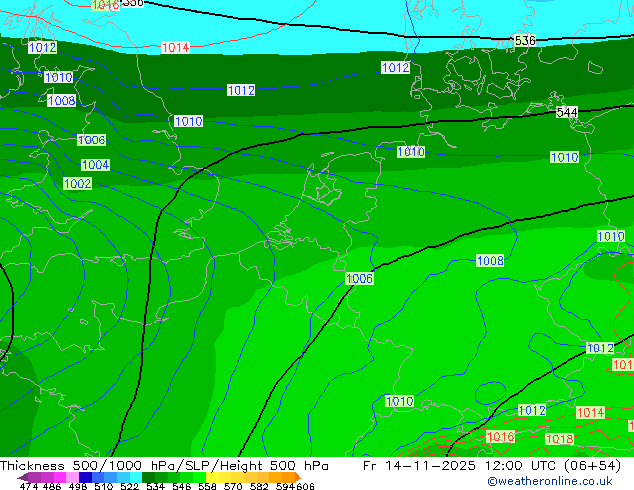The height and width of the screenshot is (490, 634).
Task: Click the 1004 isobar label
Action: pos(95,165)
